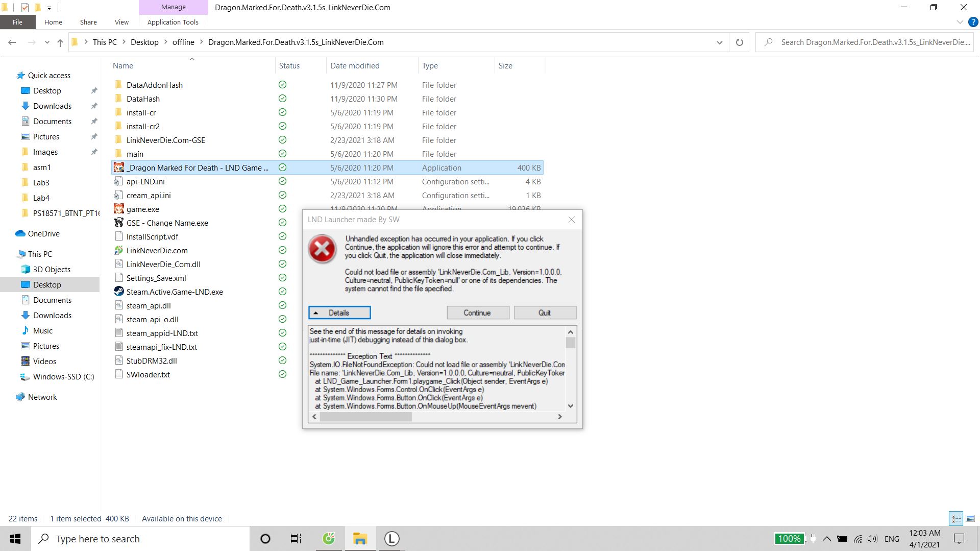
Task: Open Task View on the taskbar
Action: tap(296, 539)
